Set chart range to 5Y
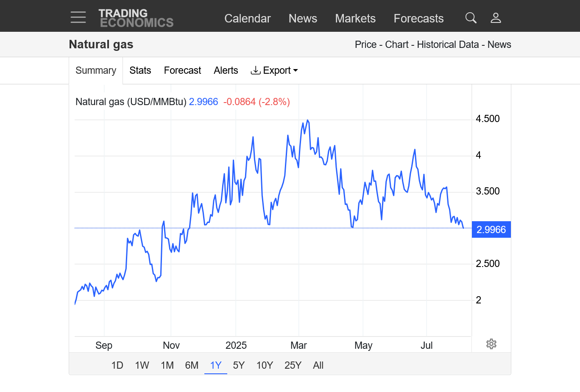 click(x=239, y=365)
